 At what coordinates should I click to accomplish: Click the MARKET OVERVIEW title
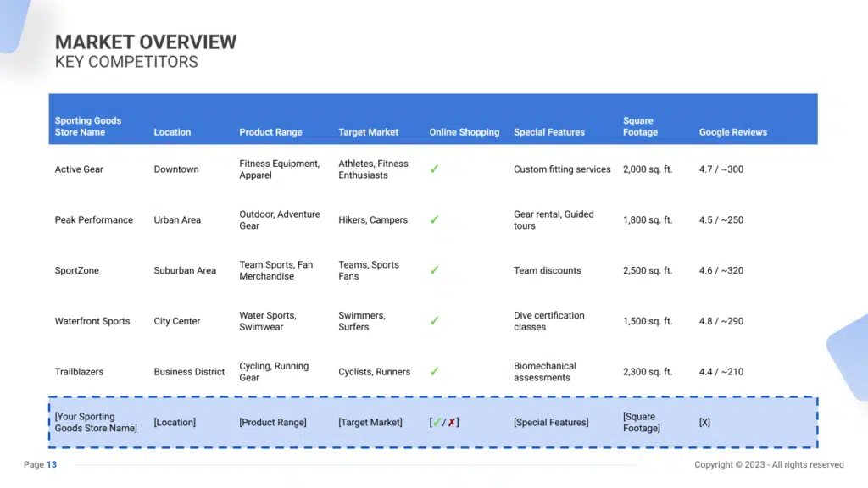pos(145,42)
